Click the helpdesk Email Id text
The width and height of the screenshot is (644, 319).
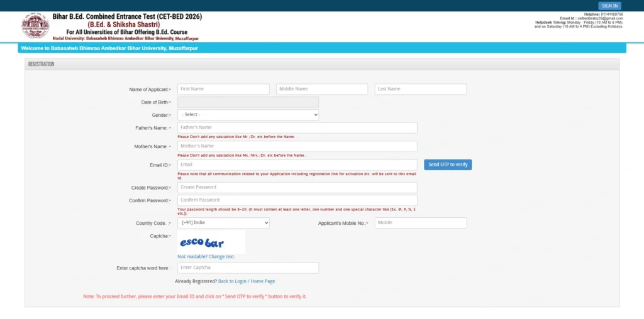[x=591, y=18]
